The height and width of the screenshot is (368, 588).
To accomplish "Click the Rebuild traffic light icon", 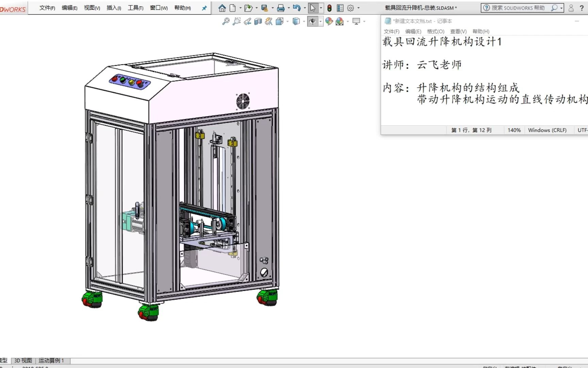I will [329, 8].
